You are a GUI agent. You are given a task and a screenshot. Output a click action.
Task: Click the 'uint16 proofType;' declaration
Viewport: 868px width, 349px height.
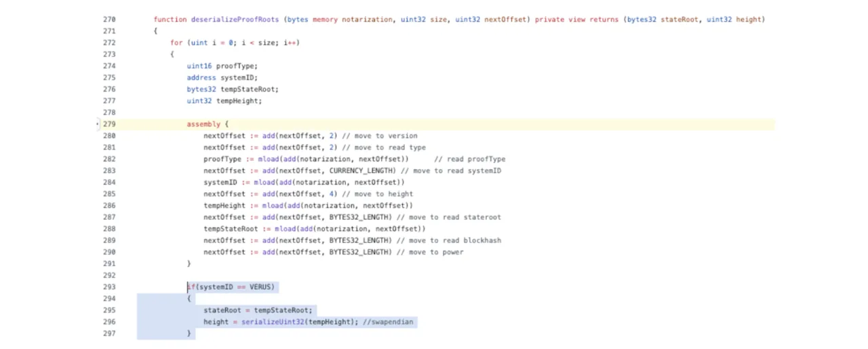pyautogui.click(x=222, y=66)
